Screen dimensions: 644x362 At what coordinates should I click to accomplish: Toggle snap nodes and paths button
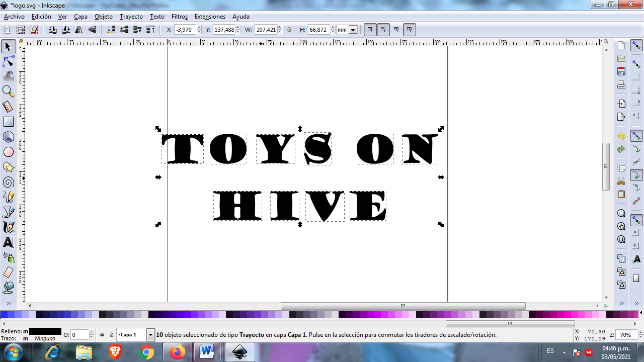[636, 136]
